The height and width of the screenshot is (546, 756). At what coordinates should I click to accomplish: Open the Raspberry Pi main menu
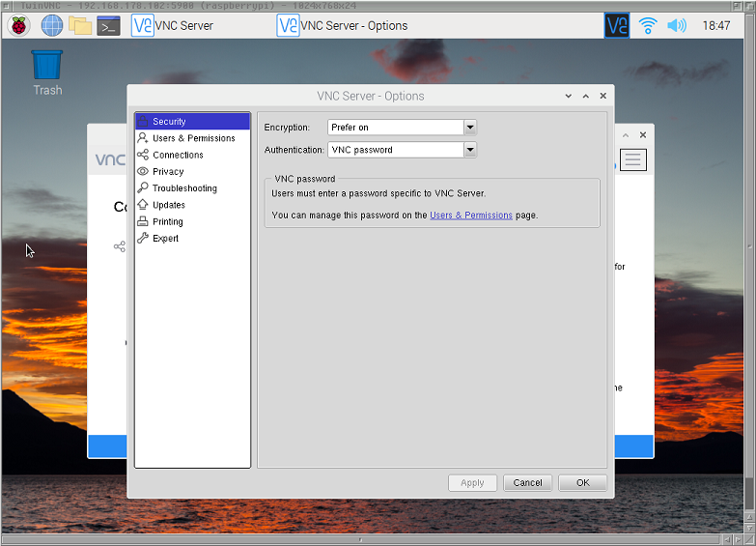tap(18, 25)
